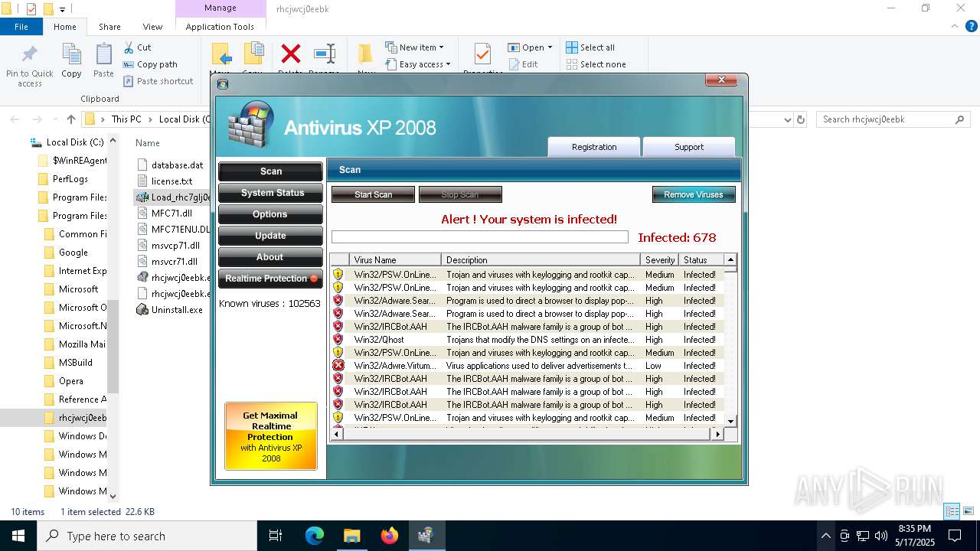Viewport: 980px width, 551px height.
Task: Switch to the Share ribbon tab
Action: click(109, 27)
